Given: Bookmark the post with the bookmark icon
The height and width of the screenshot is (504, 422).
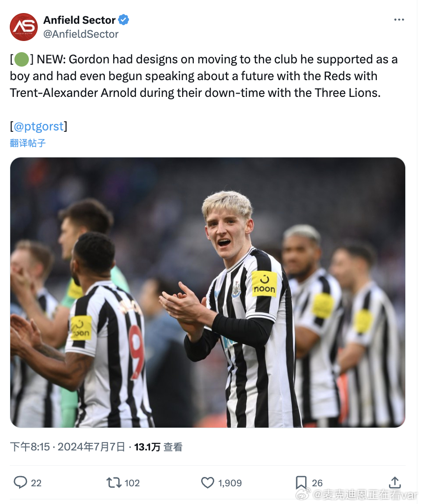Looking at the screenshot, I should tap(301, 483).
